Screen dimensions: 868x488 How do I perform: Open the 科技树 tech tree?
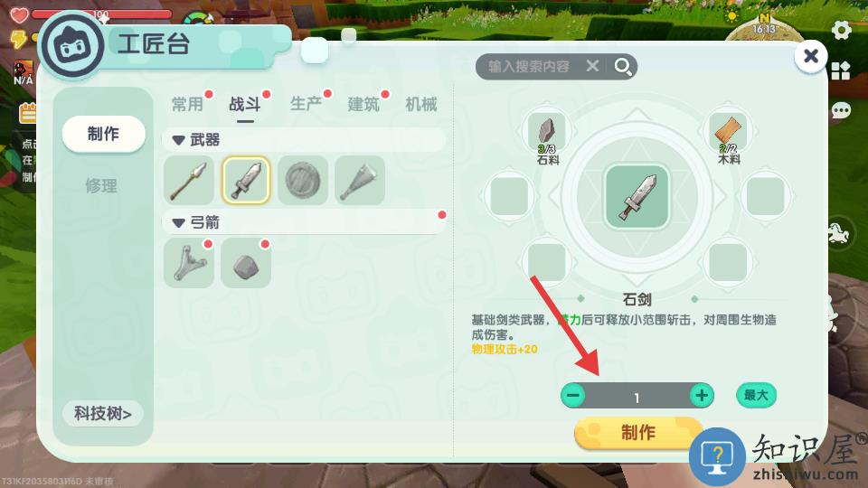[103, 413]
